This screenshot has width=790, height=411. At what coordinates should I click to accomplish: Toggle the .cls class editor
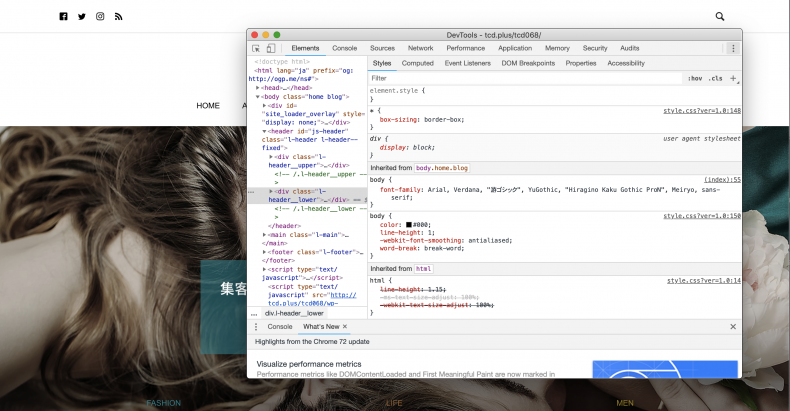[x=715, y=79]
